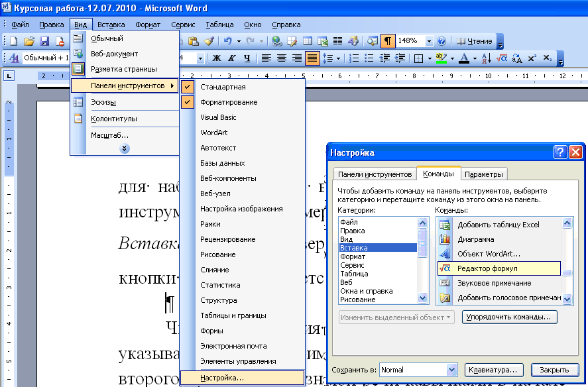The image size is (588, 387).
Task: Create a new blank document
Action: (x=13, y=41)
